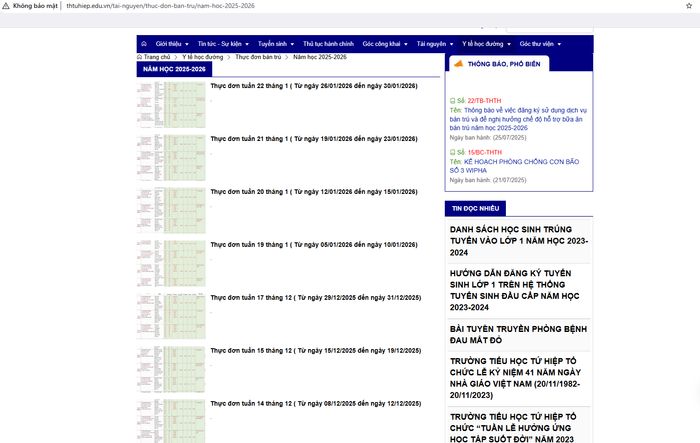Open Thực đơn tuần 19 tháng 1 link
This screenshot has height=443, width=700.
tap(314, 245)
